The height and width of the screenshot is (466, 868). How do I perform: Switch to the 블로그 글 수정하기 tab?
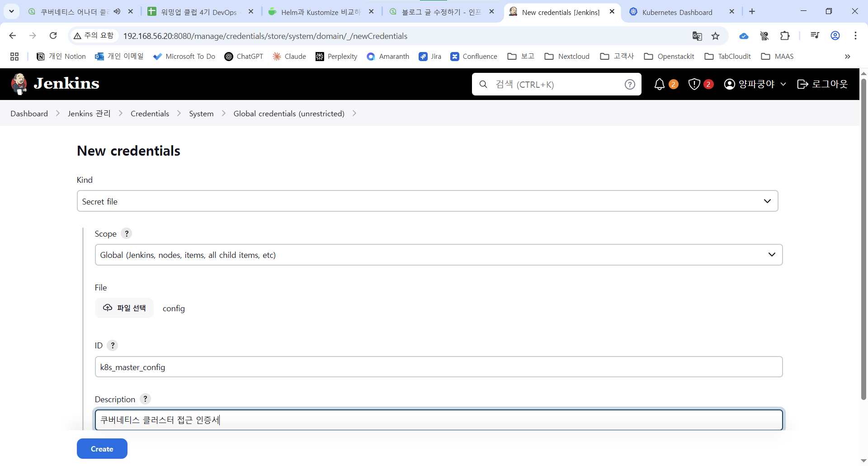click(x=441, y=12)
